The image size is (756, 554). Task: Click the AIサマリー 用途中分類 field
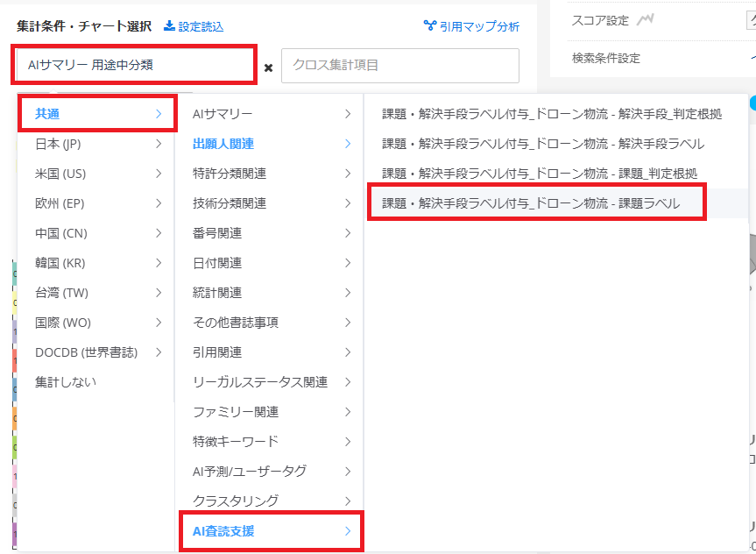[136, 66]
